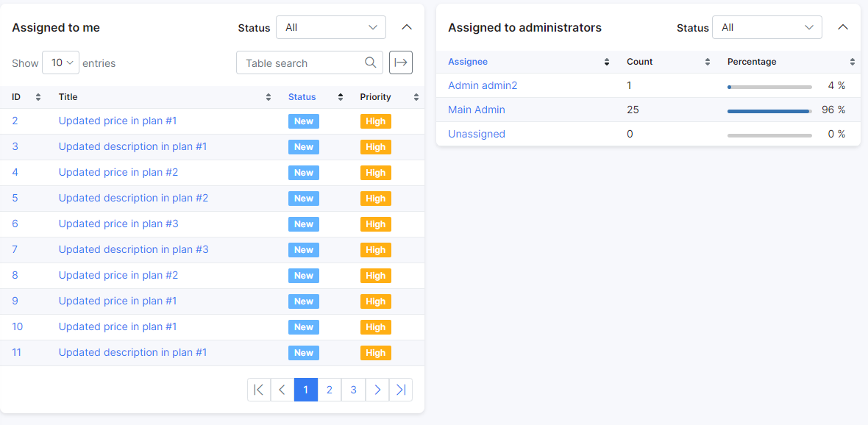Change entries shown per page dropdown

point(60,63)
